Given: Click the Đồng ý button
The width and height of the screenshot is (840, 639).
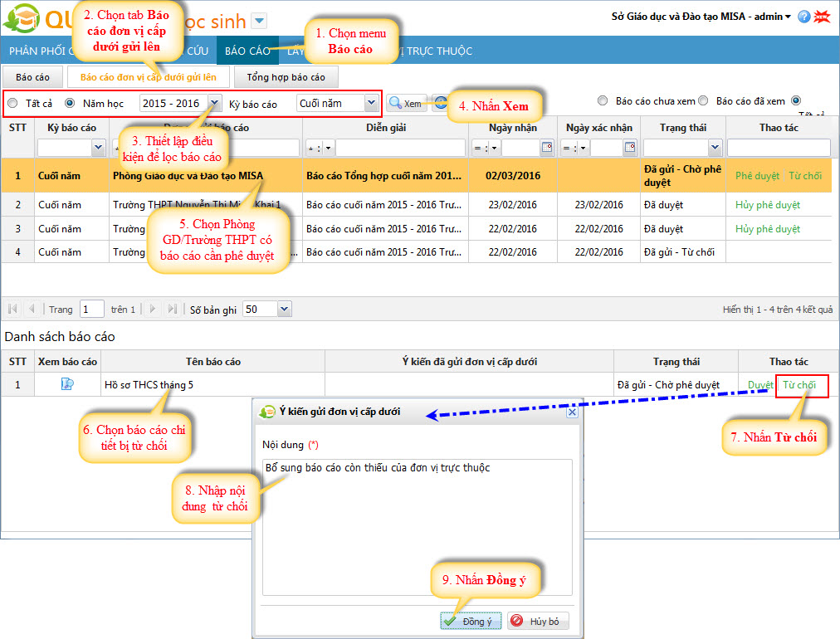Looking at the screenshot, I should click(x=471, y=622).
